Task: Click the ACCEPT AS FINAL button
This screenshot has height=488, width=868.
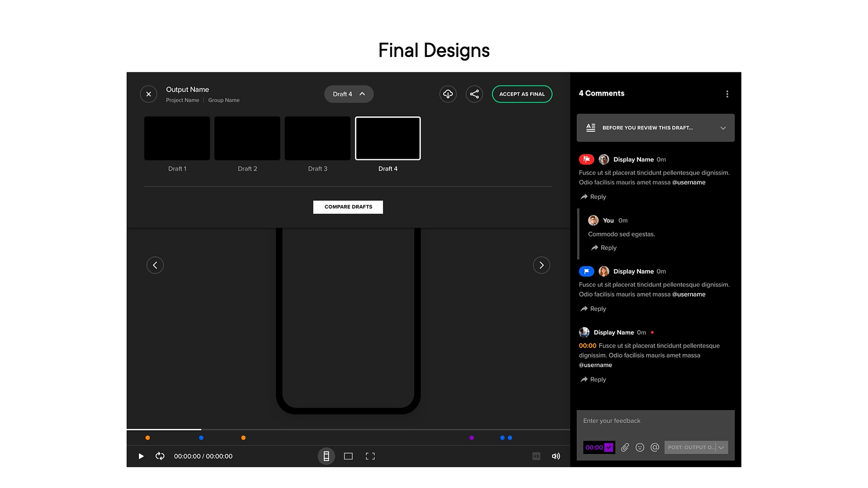Action: pos(522,94)
